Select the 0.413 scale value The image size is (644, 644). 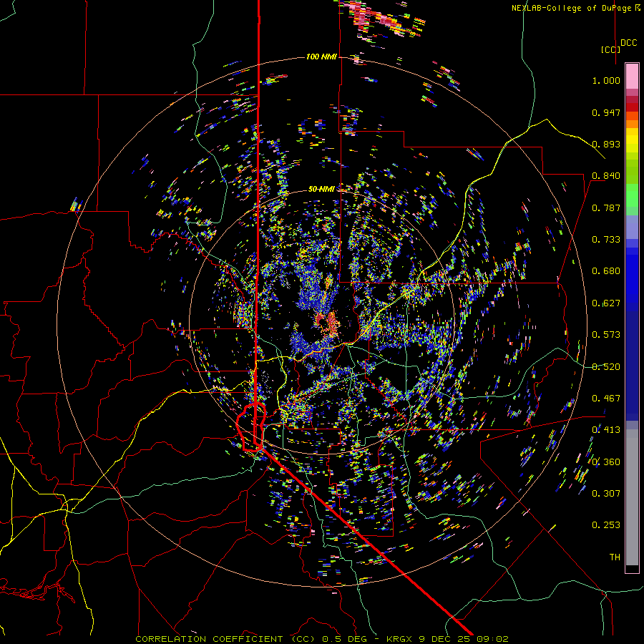(x=606, y=430)
